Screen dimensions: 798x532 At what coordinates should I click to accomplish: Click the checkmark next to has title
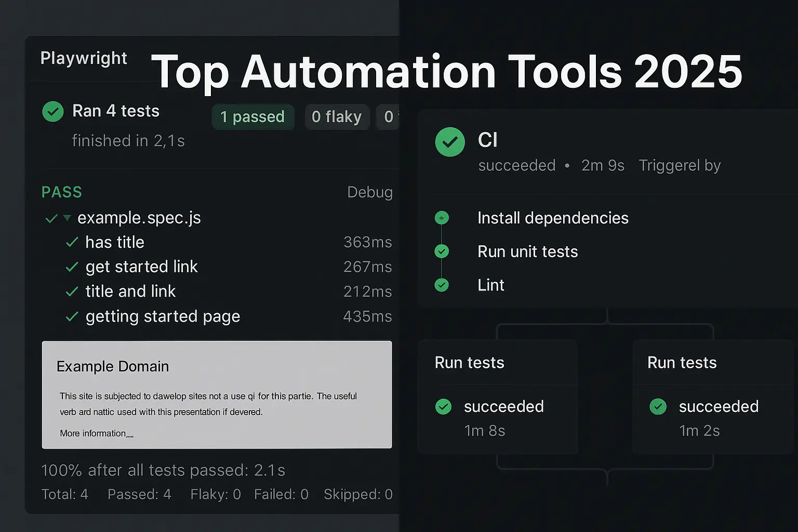(x=72, y=243)
